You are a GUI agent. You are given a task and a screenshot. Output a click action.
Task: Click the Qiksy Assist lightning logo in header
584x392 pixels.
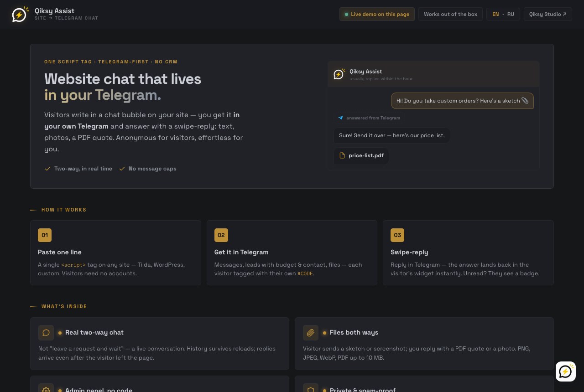[20, 15]
